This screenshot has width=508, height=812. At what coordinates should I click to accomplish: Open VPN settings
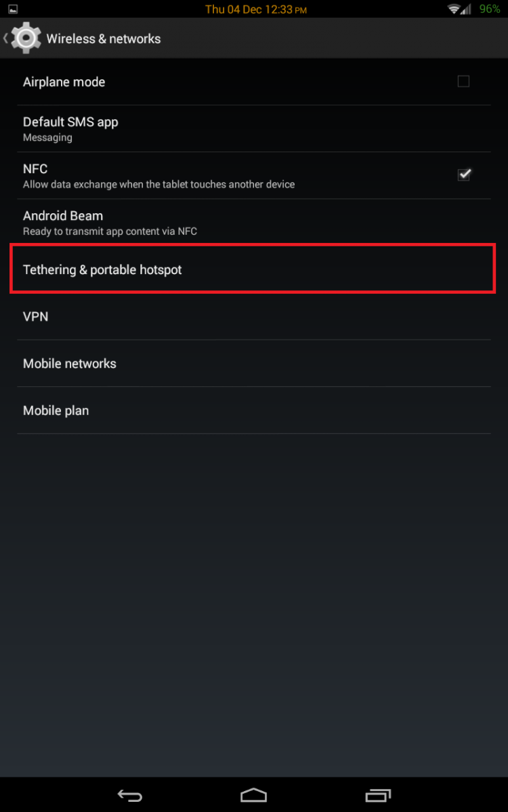click(x=253, y=317)
